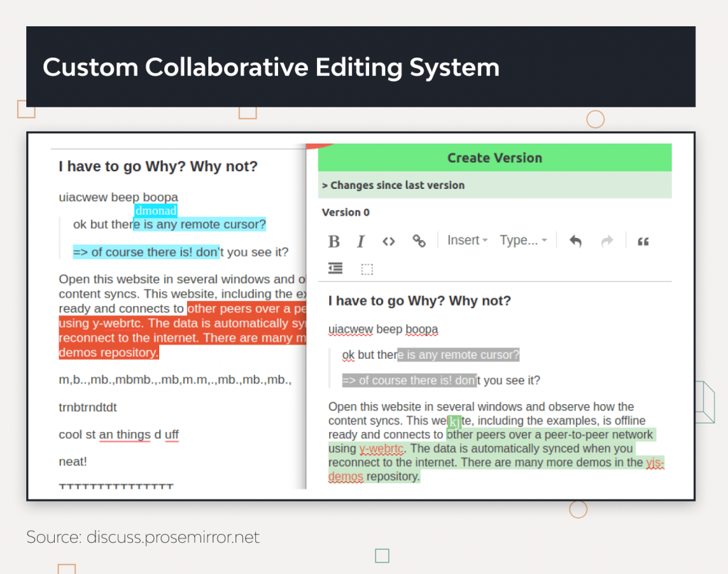
Task: Select the heading I have to go Why? Why not?
Action: point(158,166)
